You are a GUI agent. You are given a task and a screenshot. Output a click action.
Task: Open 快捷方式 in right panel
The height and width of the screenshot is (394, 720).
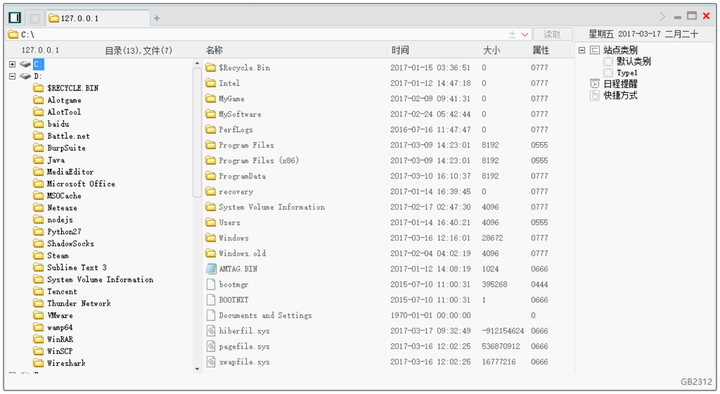tap(620, 96)
